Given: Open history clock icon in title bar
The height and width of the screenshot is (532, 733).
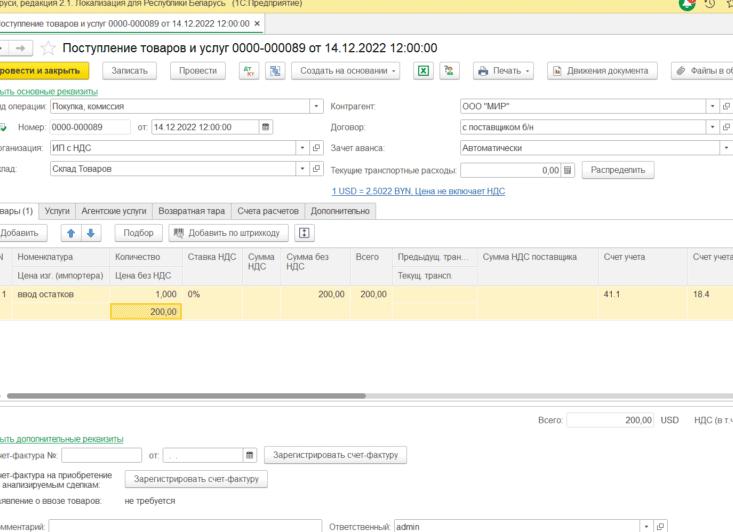Looking at the screenshot, I should tap(710, 4).
